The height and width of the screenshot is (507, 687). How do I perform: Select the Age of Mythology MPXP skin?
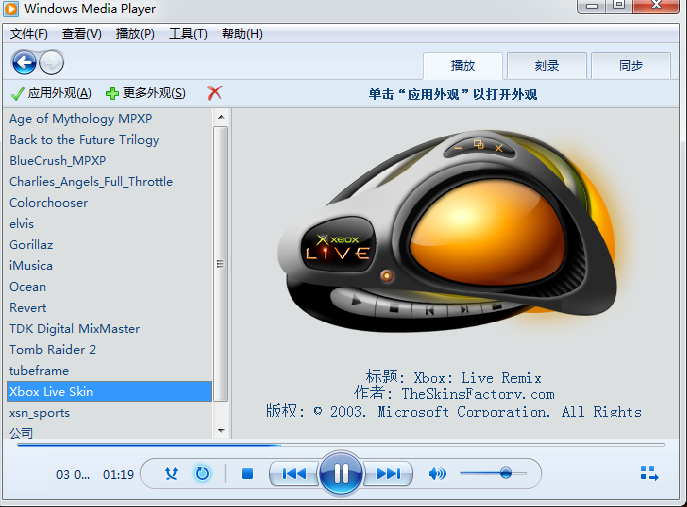click(x=110, y=119)
